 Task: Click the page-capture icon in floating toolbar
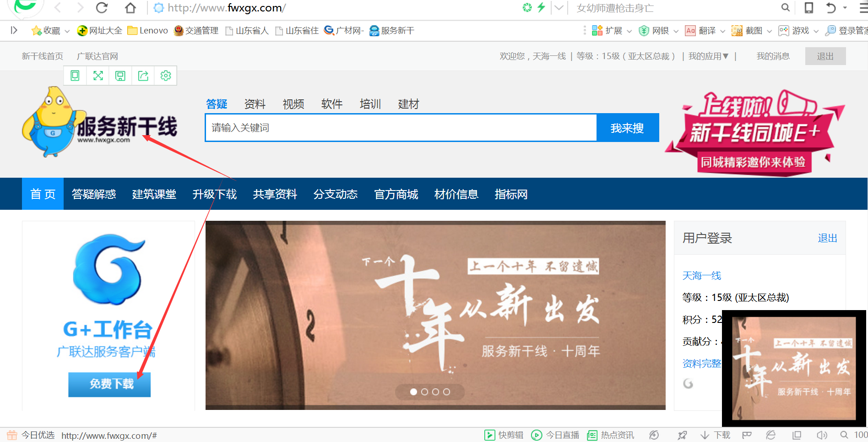tap(75, 76)
